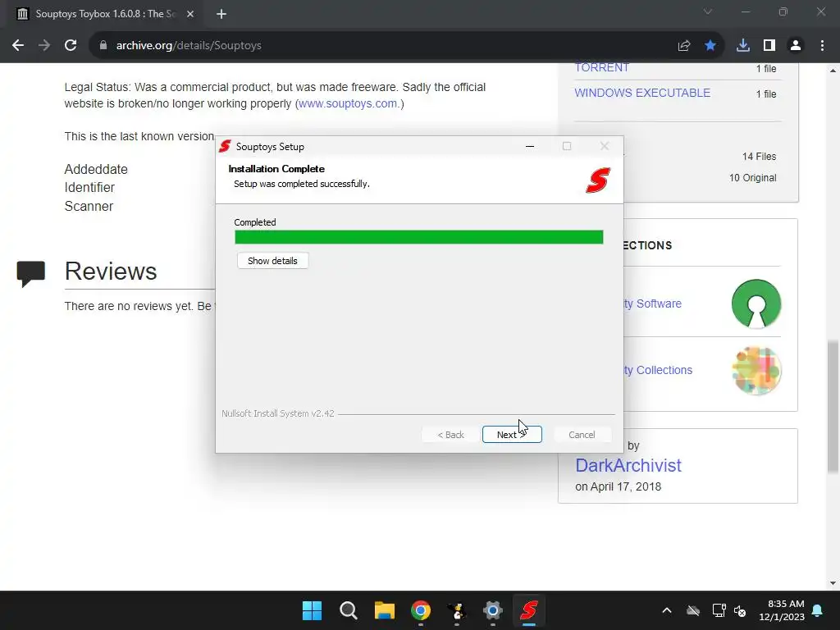Click the "Scanner" metadata label
The height and width of the screenshot is (630, 840).
[89, 206]
